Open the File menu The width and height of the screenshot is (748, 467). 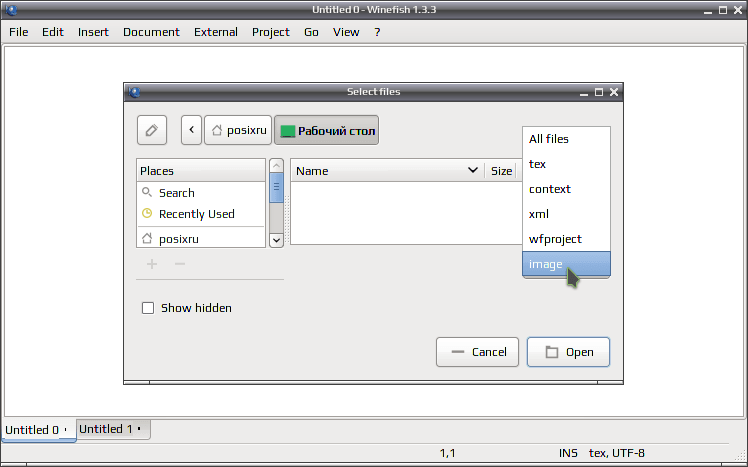pos(19,32)
